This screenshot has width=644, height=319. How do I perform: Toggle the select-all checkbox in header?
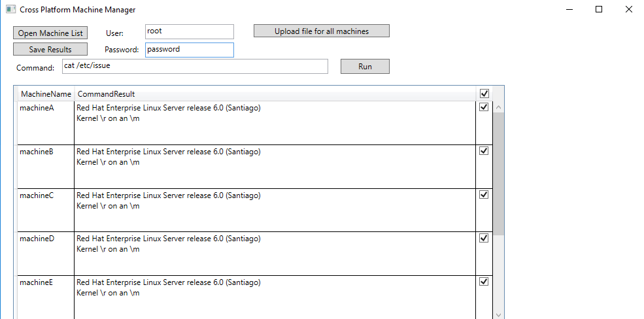(x=484, y=93)
